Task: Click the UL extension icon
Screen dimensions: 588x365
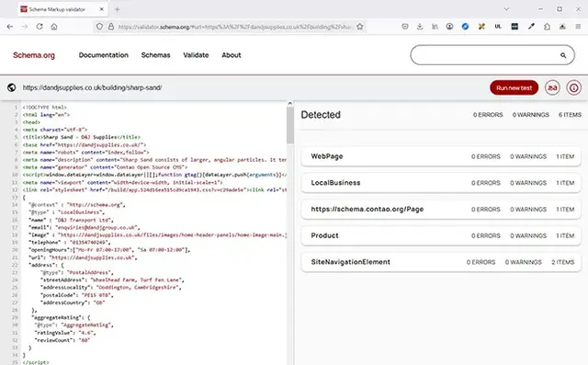Action: pyautogui.click(x=498, y=27)
